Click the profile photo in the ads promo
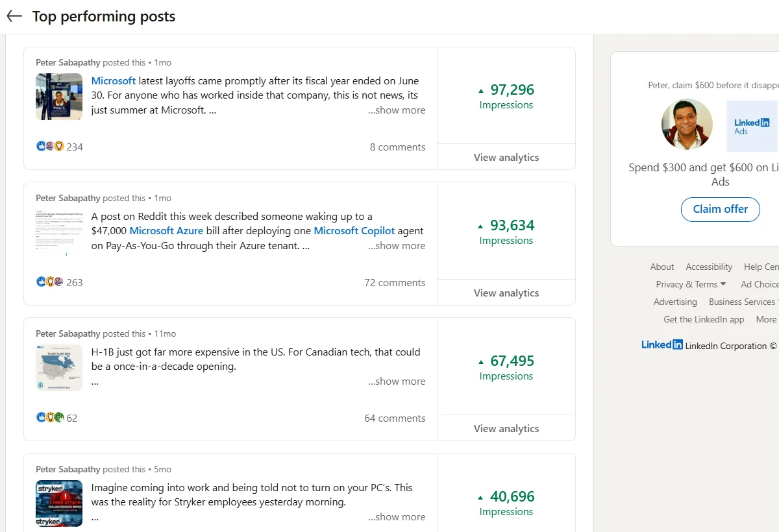Image resolution: width=779 pixels, height=532 pixels. [687, 125]
